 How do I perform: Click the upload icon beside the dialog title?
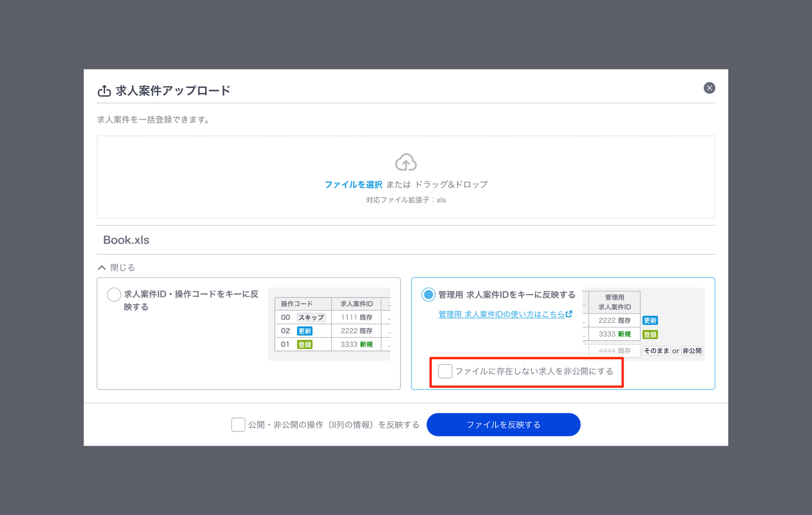point(104,91)
